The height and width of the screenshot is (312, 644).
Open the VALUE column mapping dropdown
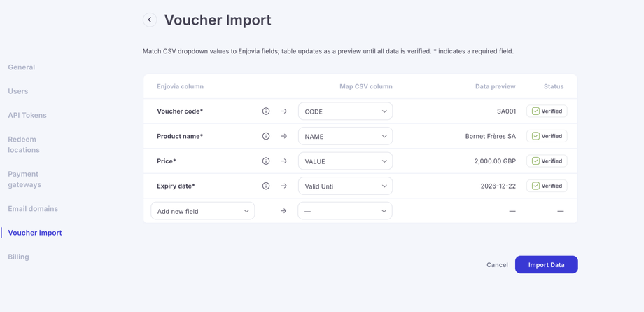click(x=345, y=161)
